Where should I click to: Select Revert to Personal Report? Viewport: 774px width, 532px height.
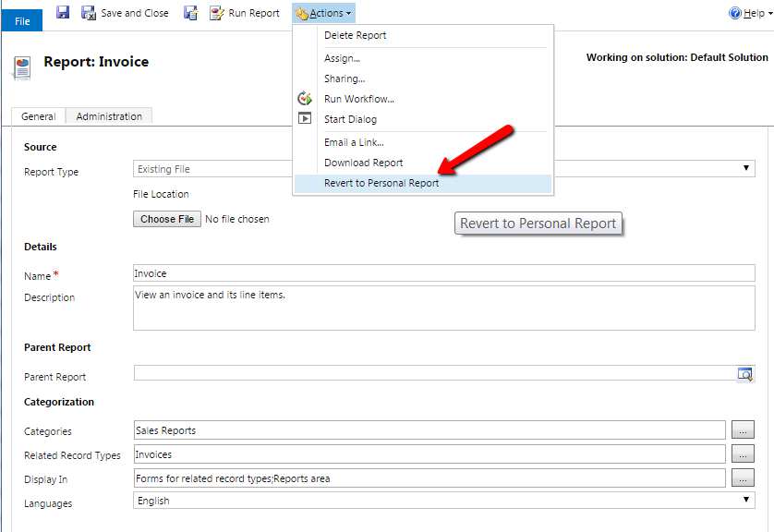pos(381,183)
